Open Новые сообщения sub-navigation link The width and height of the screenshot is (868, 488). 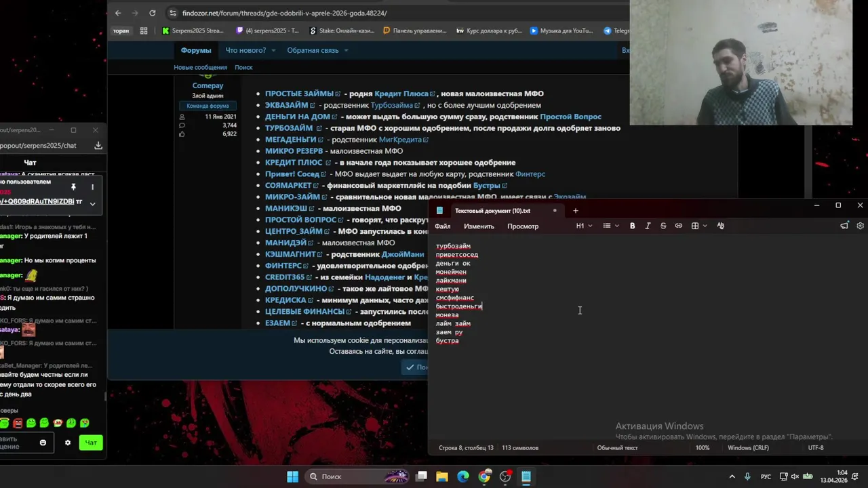click(200, 67)
